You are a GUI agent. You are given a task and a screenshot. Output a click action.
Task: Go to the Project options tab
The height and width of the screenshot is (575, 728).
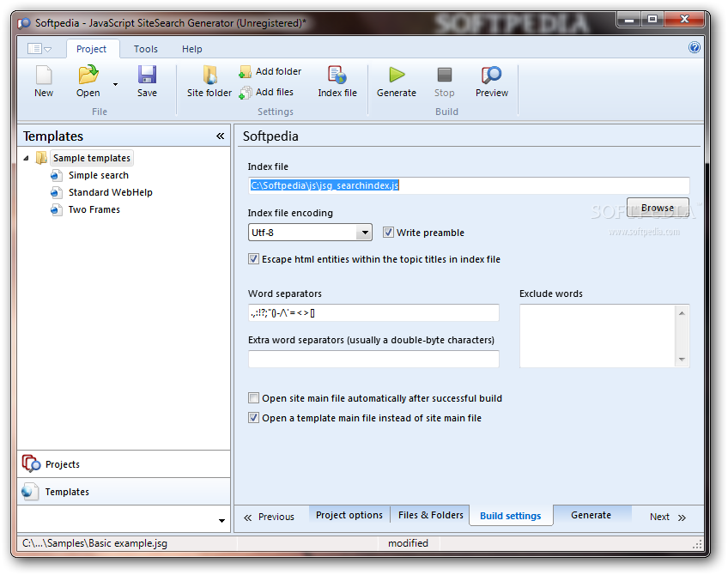point(349,515)
